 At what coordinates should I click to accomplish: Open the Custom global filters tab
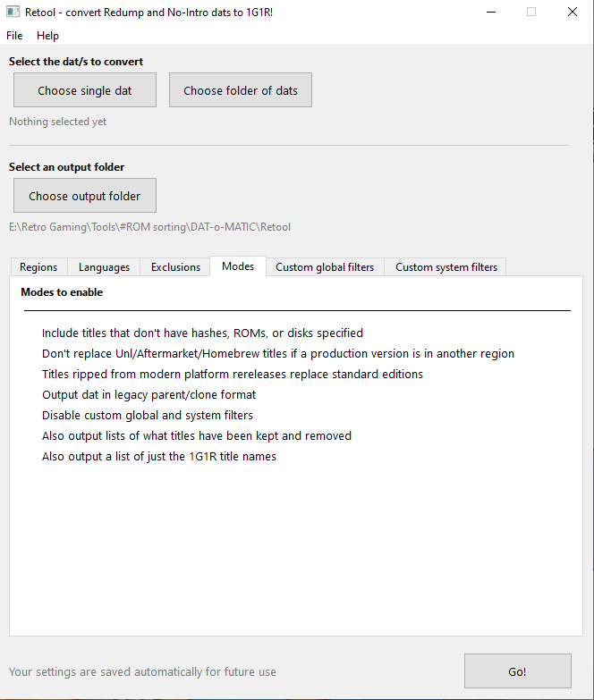(325, 267)
